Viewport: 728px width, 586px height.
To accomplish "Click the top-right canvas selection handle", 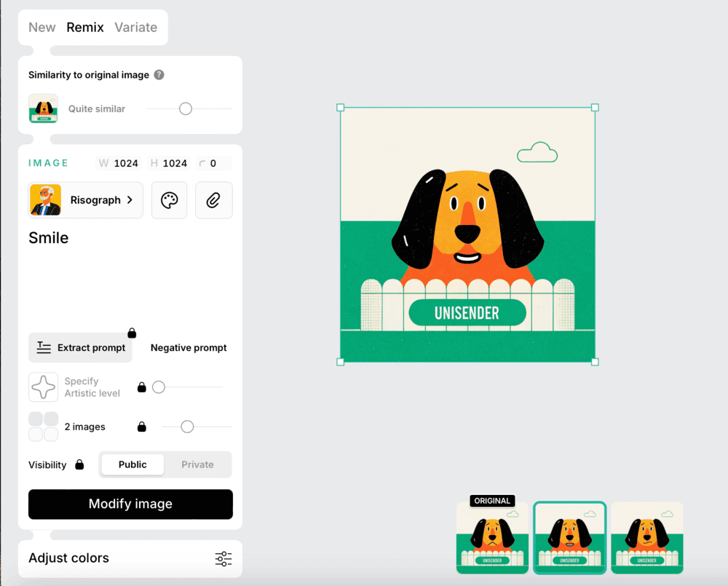I will click(595, 108).
